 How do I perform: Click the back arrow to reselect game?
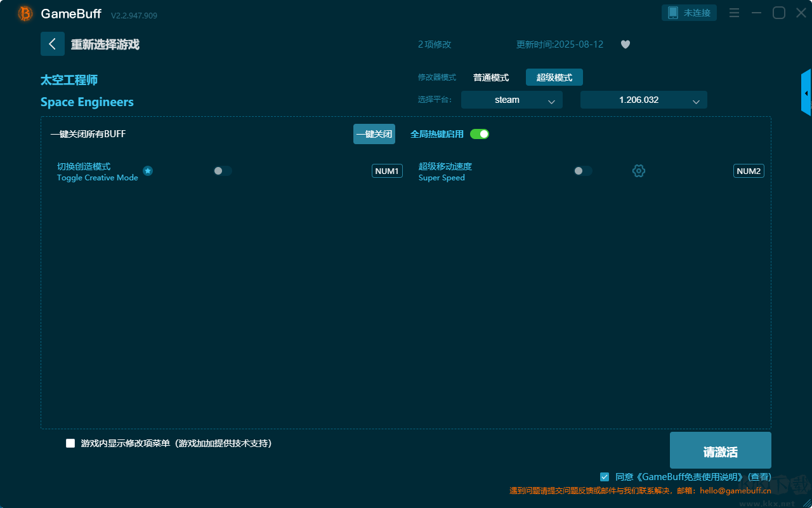[x=53, y=44]
